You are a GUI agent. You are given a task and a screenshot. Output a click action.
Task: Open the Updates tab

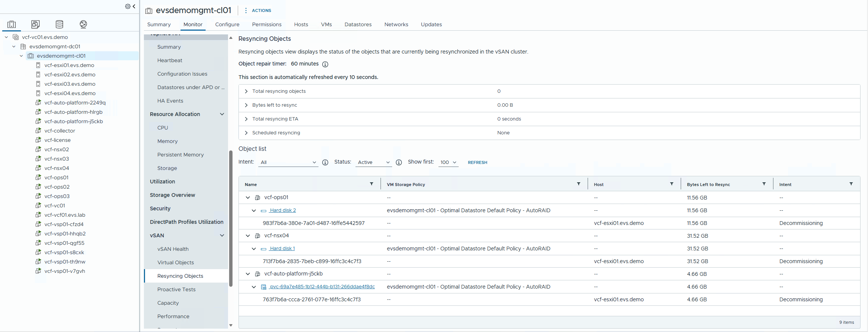pyautogui.click(x=431, y=24)
